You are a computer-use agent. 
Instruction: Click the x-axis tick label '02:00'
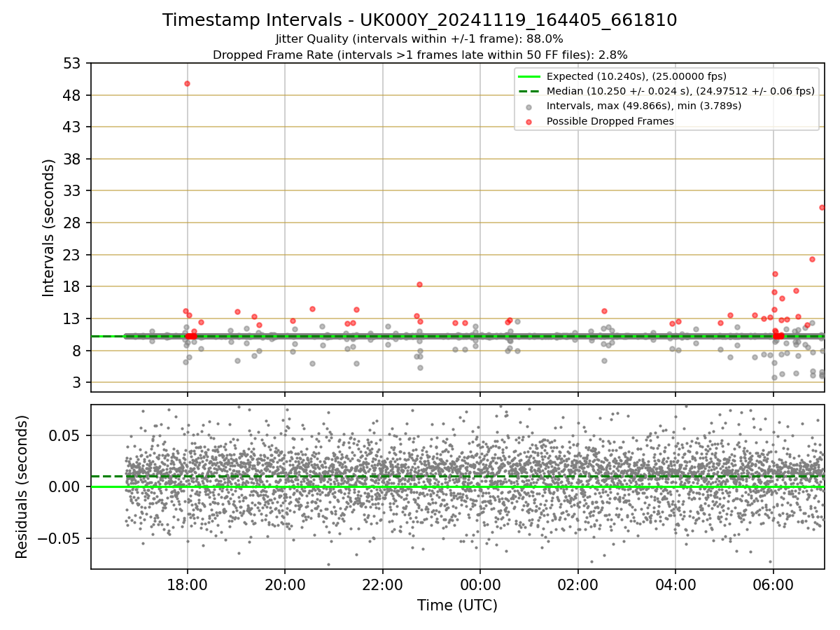coord(578,584)
